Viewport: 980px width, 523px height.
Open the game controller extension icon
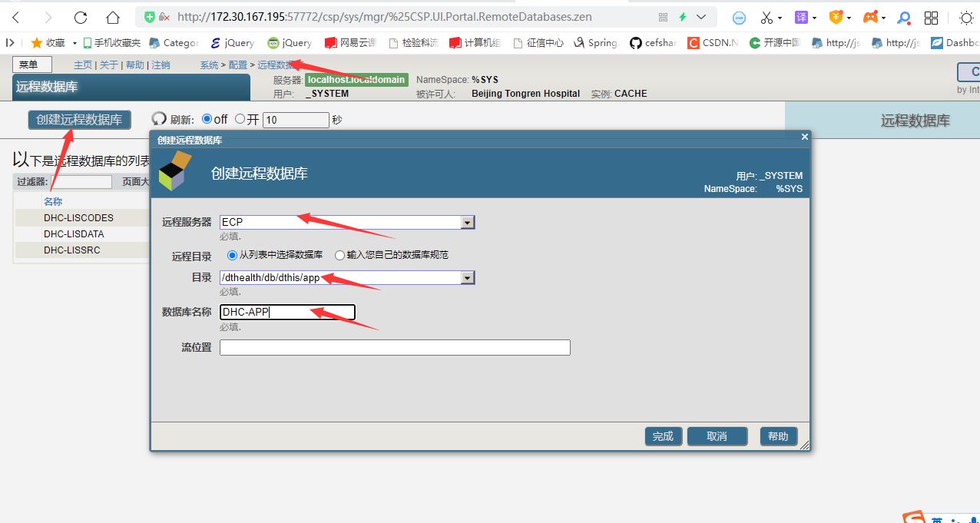[x=870, y=17]
